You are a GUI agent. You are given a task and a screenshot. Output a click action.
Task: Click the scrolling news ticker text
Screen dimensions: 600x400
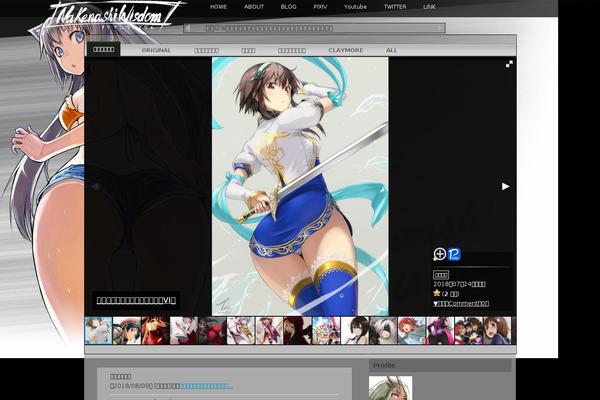[269, 28]
